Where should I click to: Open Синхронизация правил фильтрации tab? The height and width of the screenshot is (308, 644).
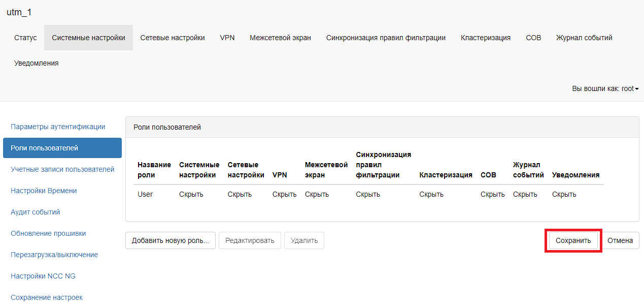click(386, 38)
